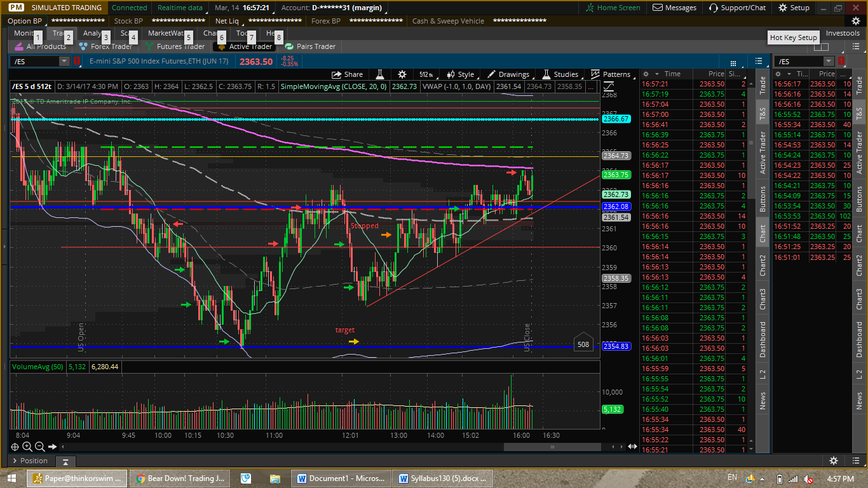Screen dimensions: 868x488
Task: Open the Pairs Trader sub-tab
Action: click(310, 46)
